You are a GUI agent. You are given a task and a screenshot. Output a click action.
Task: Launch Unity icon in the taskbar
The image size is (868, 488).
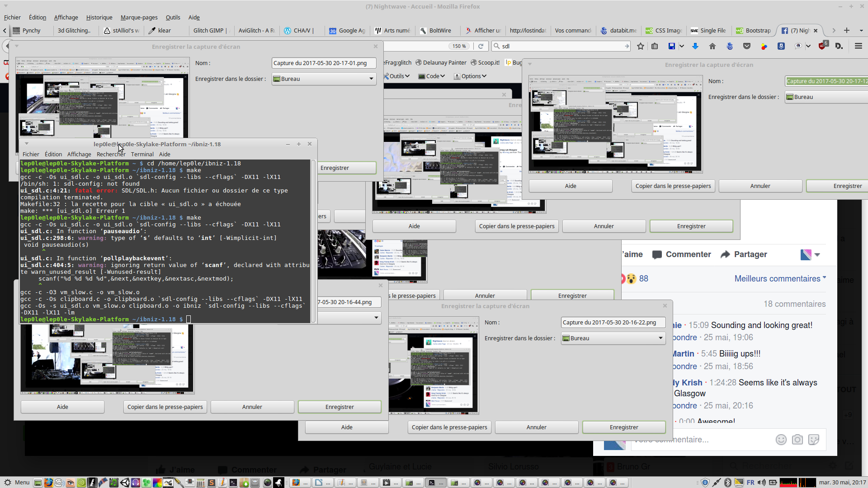click(x=125, y=483)
